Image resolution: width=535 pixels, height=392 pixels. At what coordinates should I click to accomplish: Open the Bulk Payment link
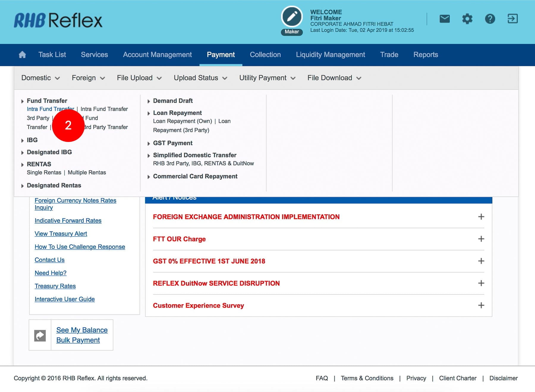[x=78, y=340]
